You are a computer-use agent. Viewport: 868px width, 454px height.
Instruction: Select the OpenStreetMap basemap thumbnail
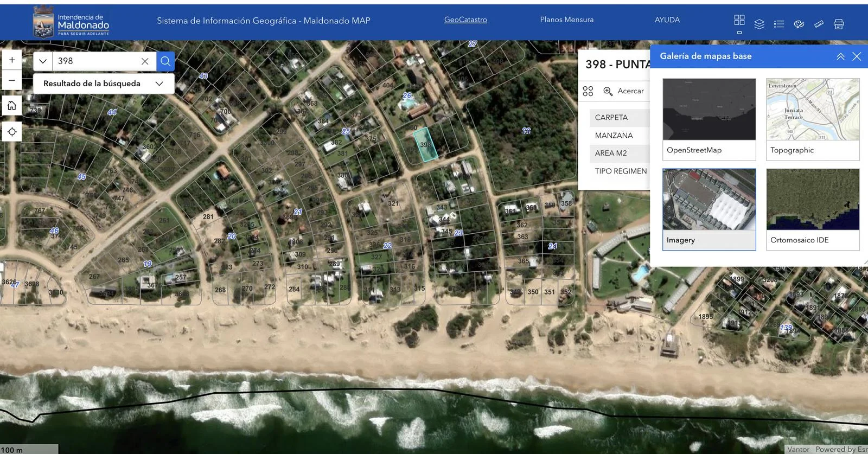click(709, 119)
